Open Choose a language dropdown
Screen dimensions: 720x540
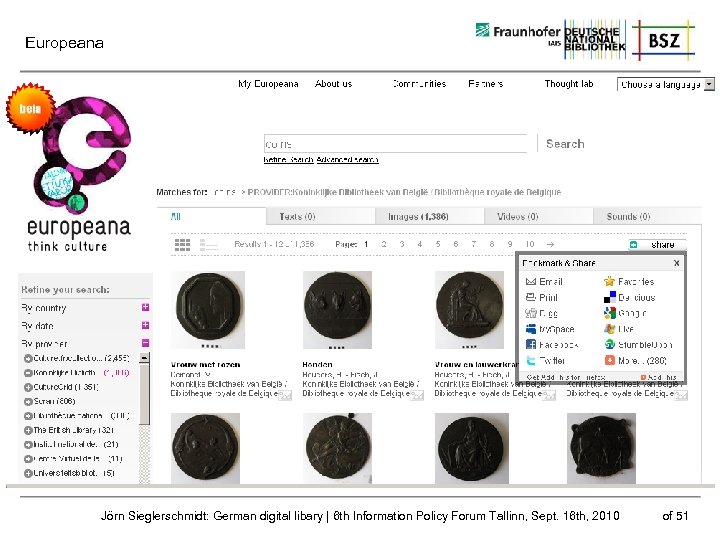[666, 84]
